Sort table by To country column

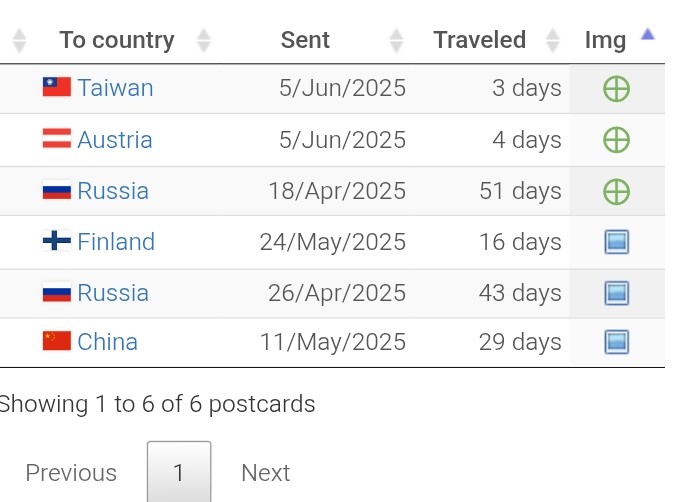click(117, 40)
